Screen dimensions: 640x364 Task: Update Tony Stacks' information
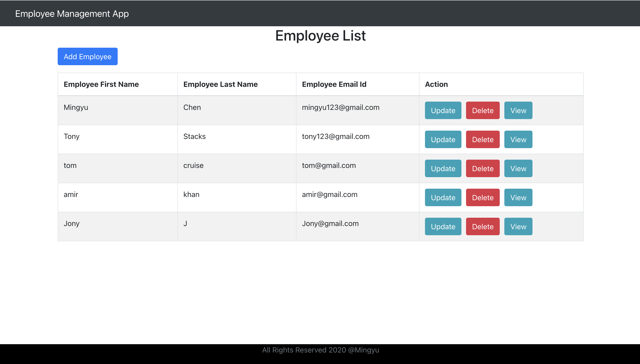[x=443, y=139]
